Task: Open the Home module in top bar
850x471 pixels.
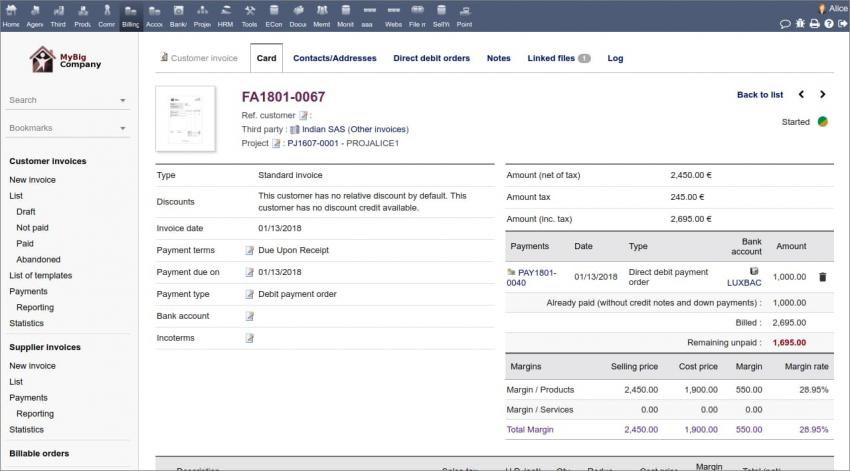Action: coord(11,15)
